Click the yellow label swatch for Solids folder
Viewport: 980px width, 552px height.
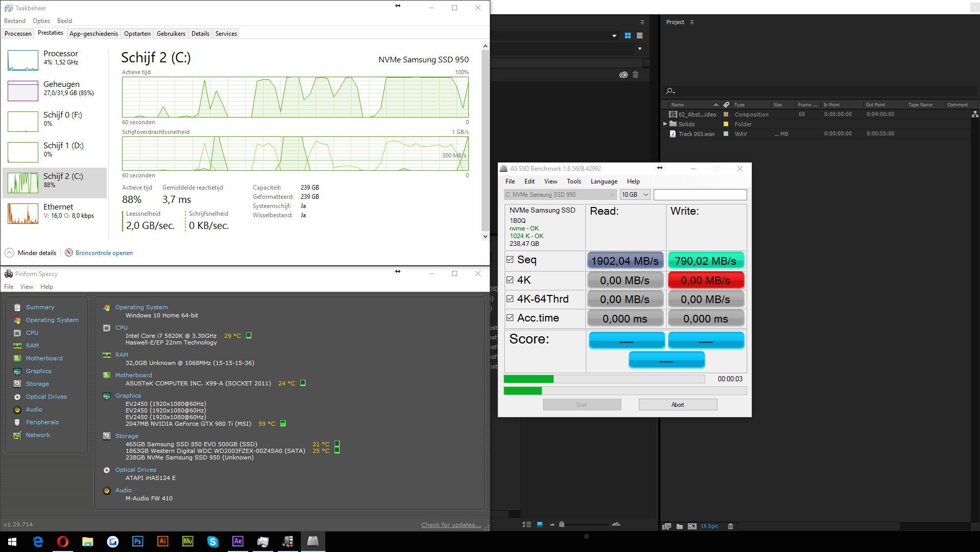(x=726, y=124)
